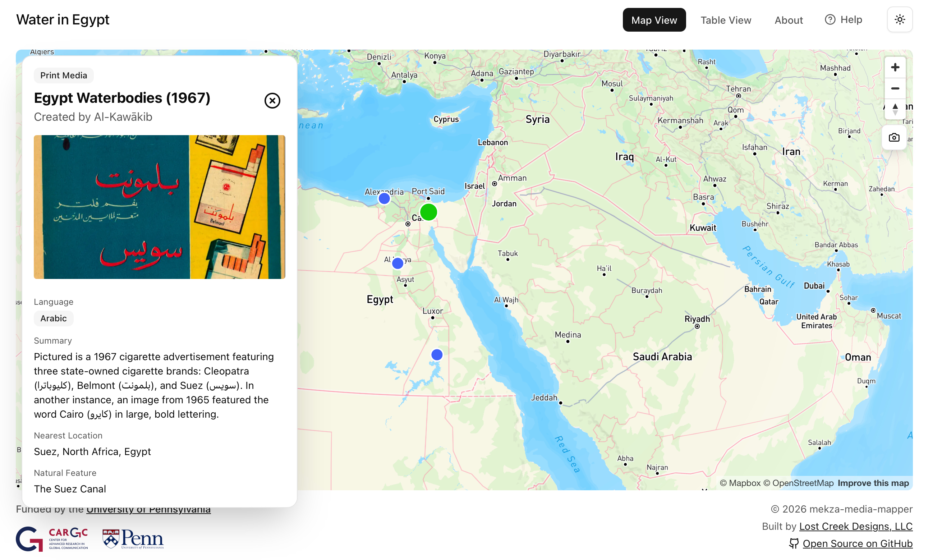This screenshot has width=928, height=560.
Task: Open Lost Creek Designs, LLC link
Action: [855, 526]
